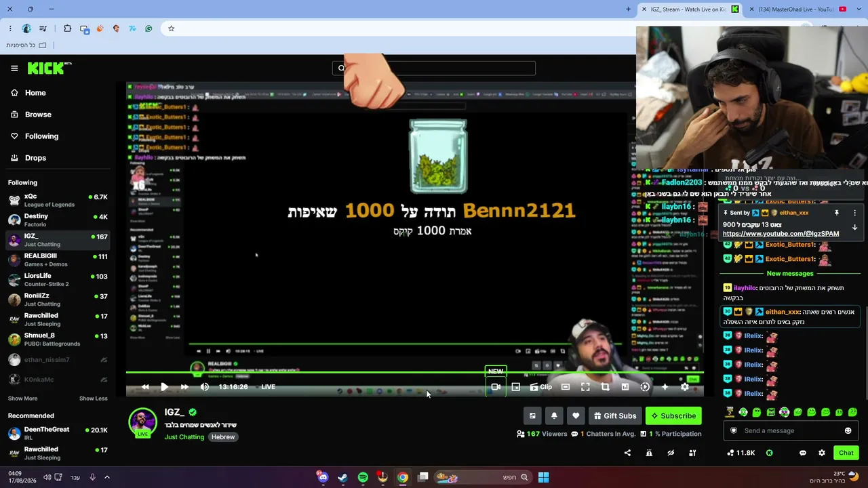Viewport: 868px width, 488px height.
Task: Open Shmuel_8 channel from sidebar
Action: point(58,339)
